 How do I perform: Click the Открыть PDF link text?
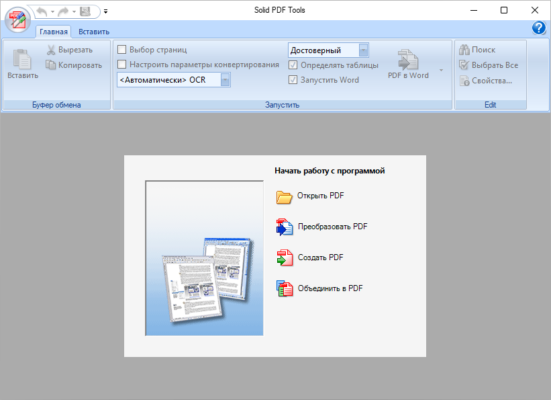tap(320, 195)
